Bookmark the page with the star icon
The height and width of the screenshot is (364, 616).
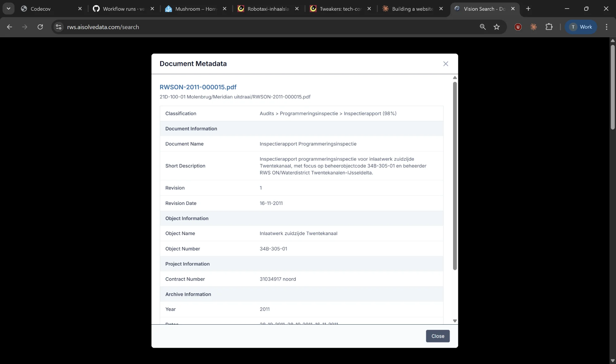(497, 27)
